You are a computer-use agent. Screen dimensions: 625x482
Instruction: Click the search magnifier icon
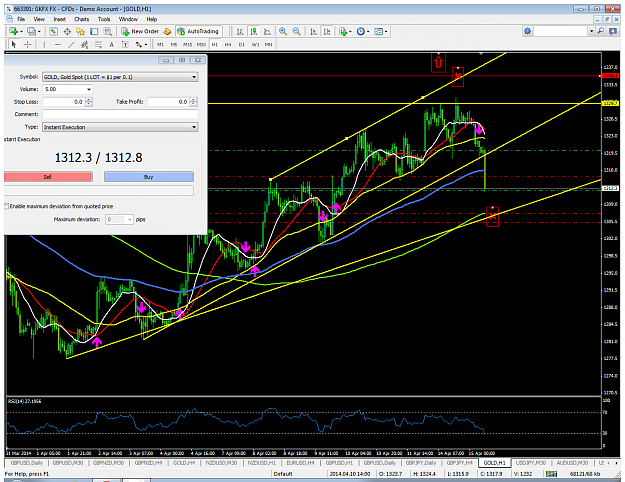click(601, 31)
